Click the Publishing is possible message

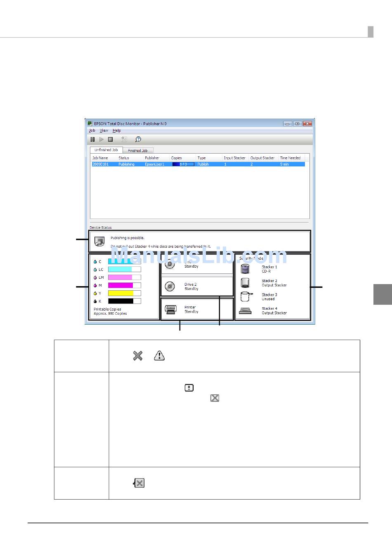(x=128, y=238)
